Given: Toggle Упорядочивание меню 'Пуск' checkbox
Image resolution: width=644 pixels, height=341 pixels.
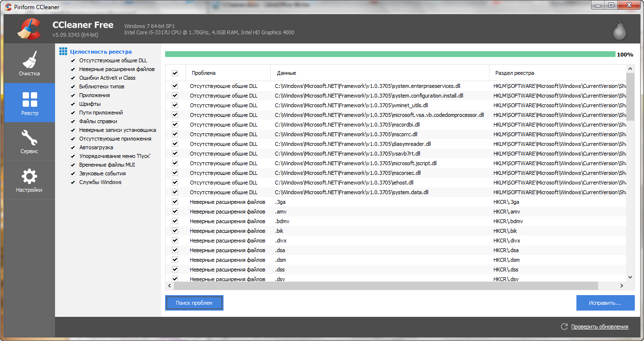Looking at the screenshot, I should click(x=73, y=156).
